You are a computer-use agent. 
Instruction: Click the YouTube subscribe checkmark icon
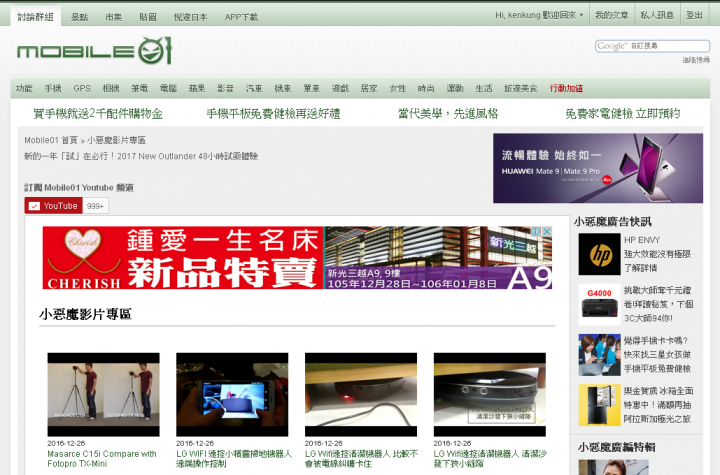(34, 206)
